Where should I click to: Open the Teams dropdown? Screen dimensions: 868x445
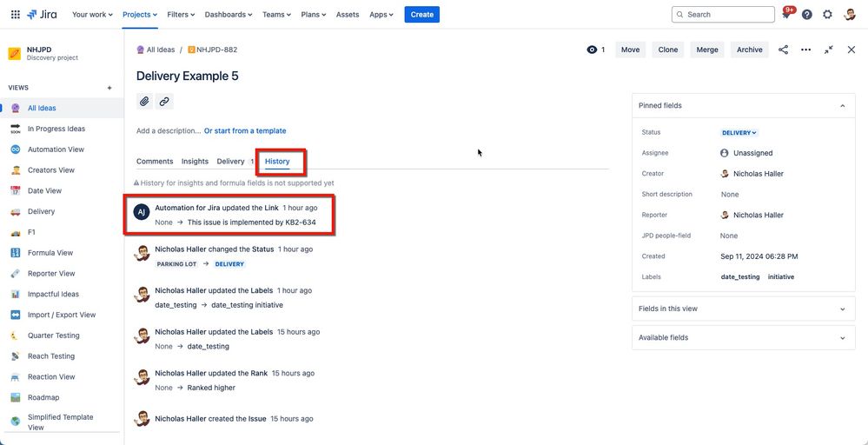click(x=277, y=15)
